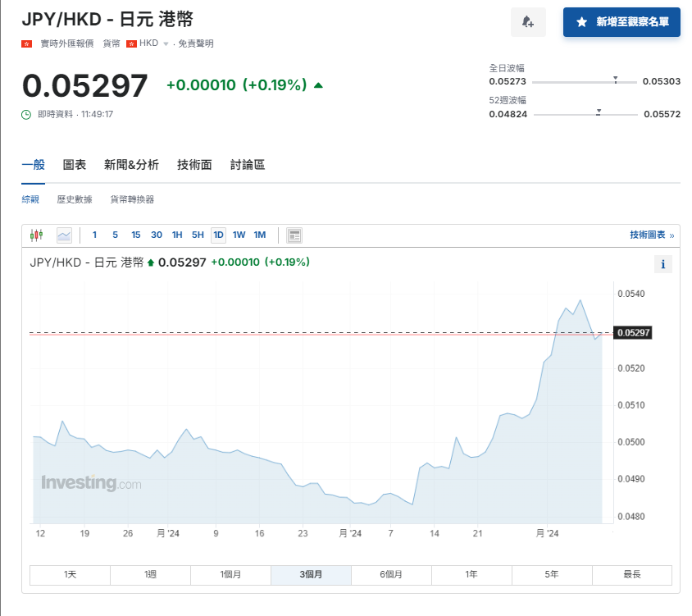Select the 1W timeframe option
692x616 pixels.
(x=239, y=235)
